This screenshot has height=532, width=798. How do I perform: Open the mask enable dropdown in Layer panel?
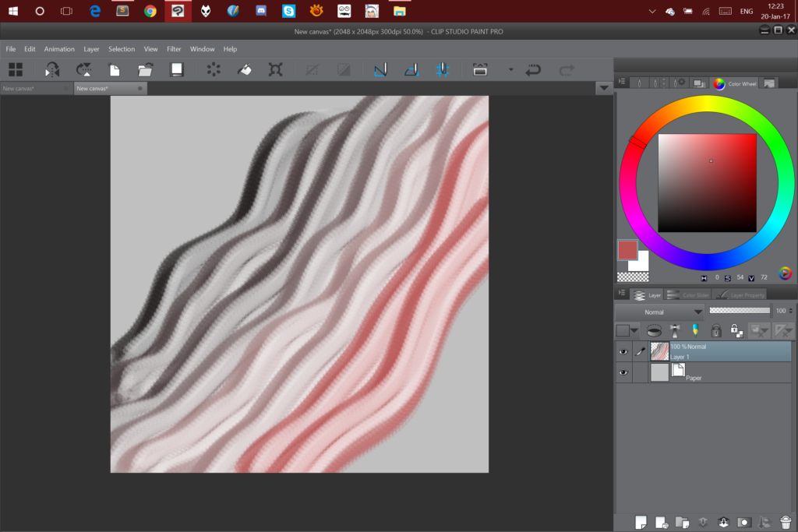[759, 331]
